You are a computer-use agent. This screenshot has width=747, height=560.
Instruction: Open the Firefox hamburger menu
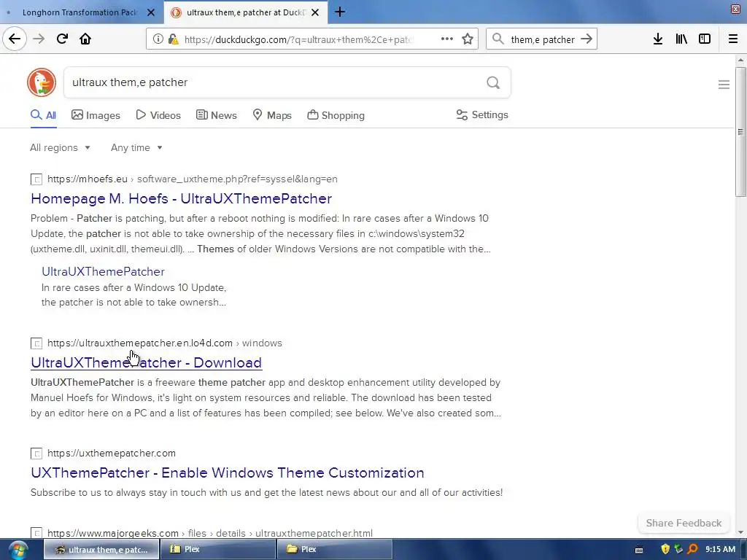pos(733,39)
